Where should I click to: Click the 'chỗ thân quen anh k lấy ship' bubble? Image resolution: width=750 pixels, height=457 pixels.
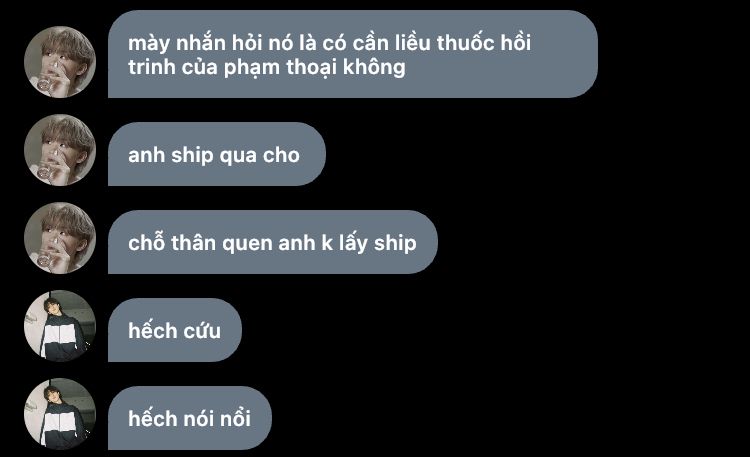273,242
